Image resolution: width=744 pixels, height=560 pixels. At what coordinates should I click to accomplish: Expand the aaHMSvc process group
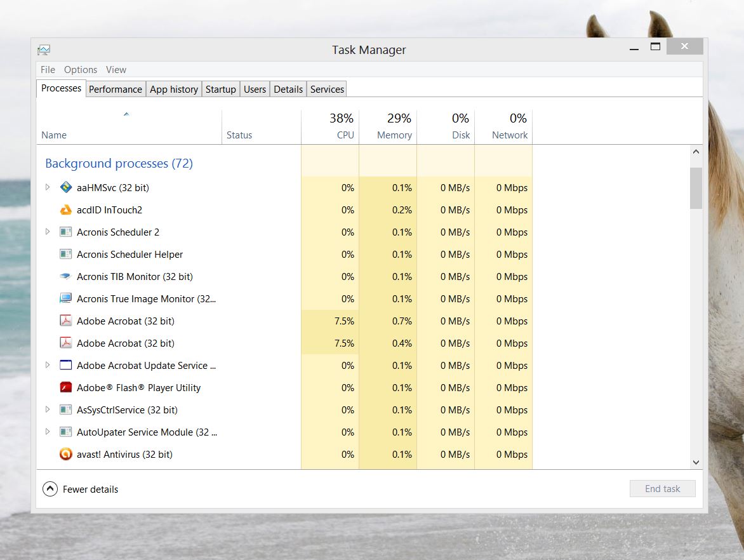click(x=48, y=187)
